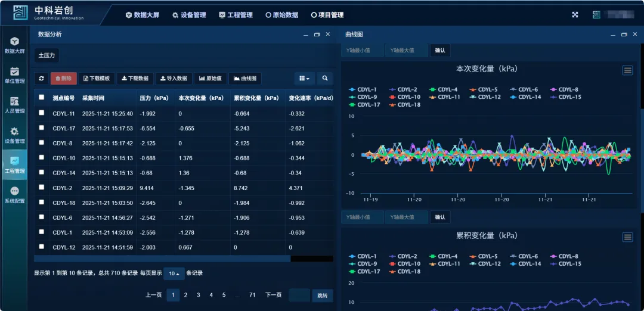Toggle CDYL-8 series in 累积变化量 legend

(x=563, y=256)
